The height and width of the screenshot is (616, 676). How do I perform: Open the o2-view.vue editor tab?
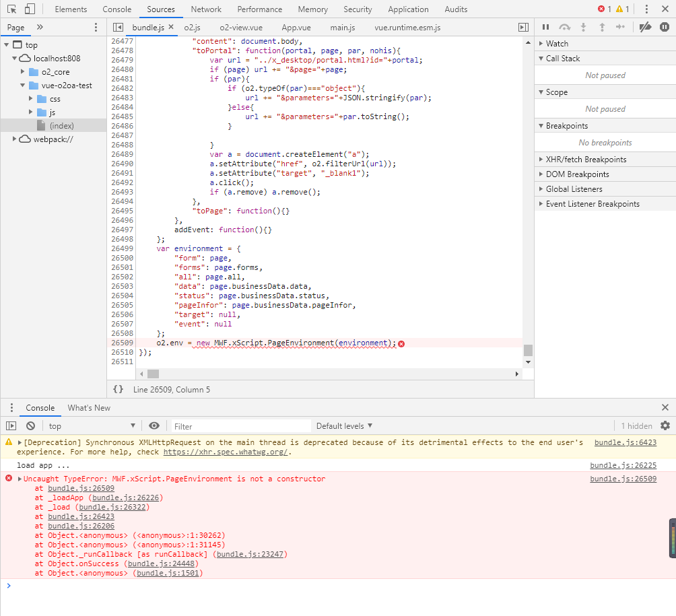(241, 28)
